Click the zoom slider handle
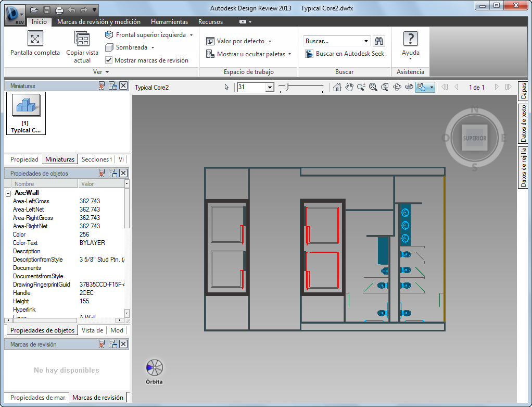Viewport: 532px width, 407px height. [x=287, y=87]
